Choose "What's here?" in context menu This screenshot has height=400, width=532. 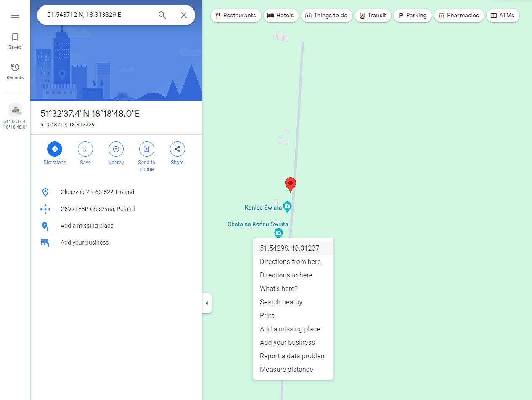tap(278, 288)
